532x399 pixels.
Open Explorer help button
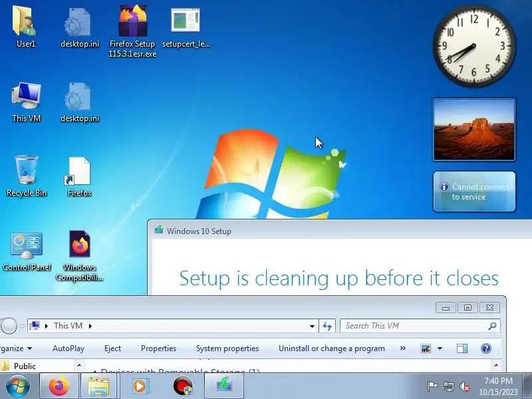point(486,348)
